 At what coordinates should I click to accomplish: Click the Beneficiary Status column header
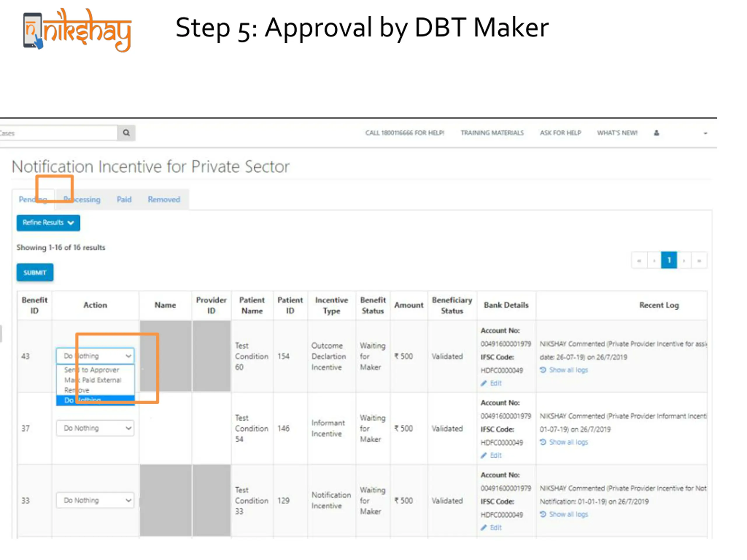click(452, 305)
